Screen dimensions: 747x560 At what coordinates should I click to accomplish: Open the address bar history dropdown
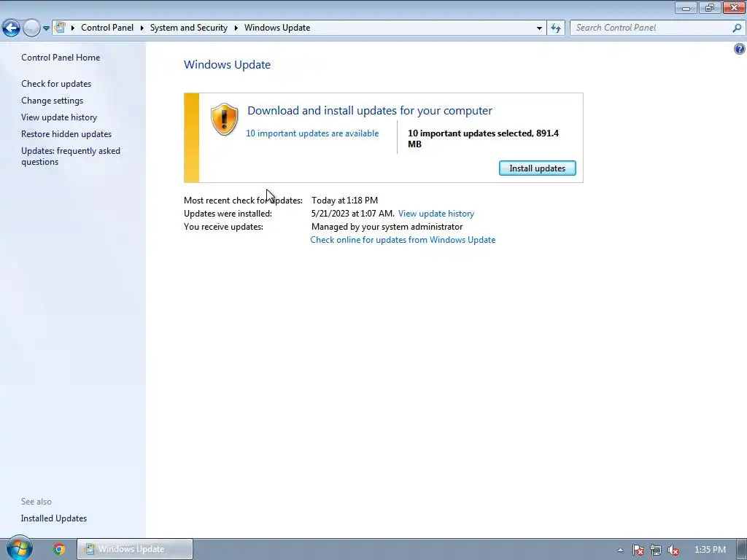539,28
